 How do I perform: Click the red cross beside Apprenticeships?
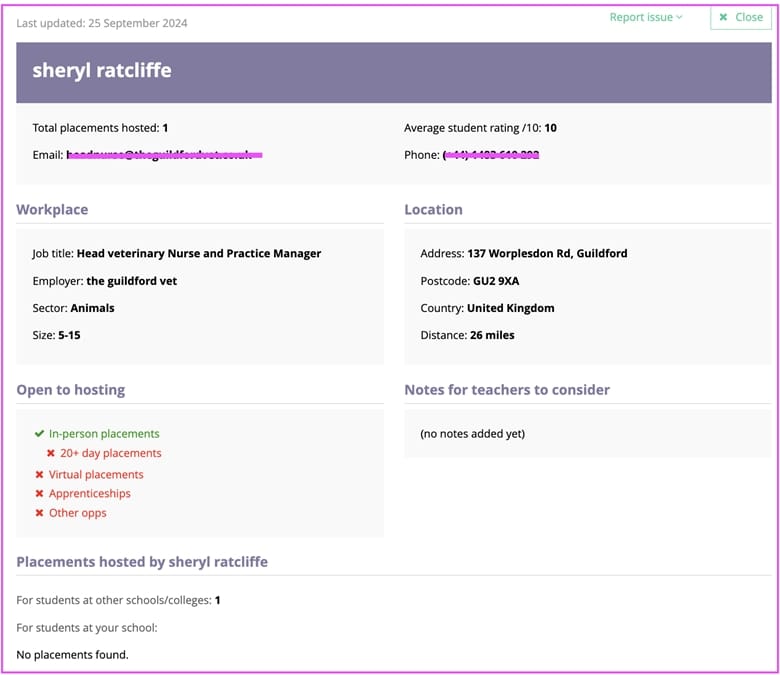point(39,493)
